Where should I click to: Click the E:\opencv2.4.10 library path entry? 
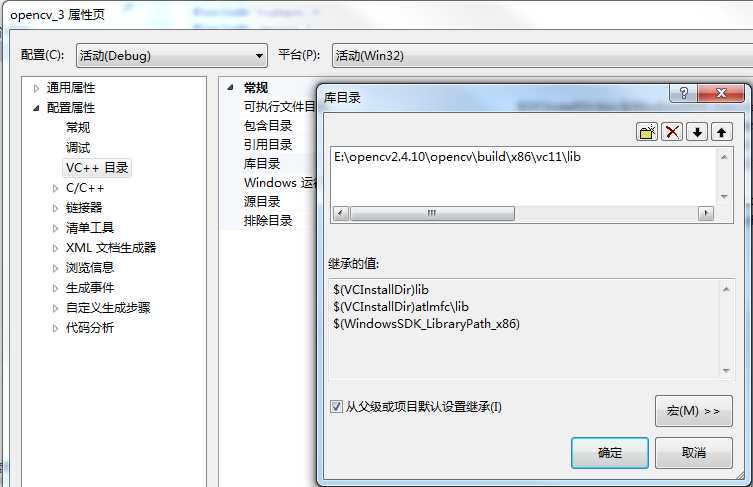click(457, 157)
